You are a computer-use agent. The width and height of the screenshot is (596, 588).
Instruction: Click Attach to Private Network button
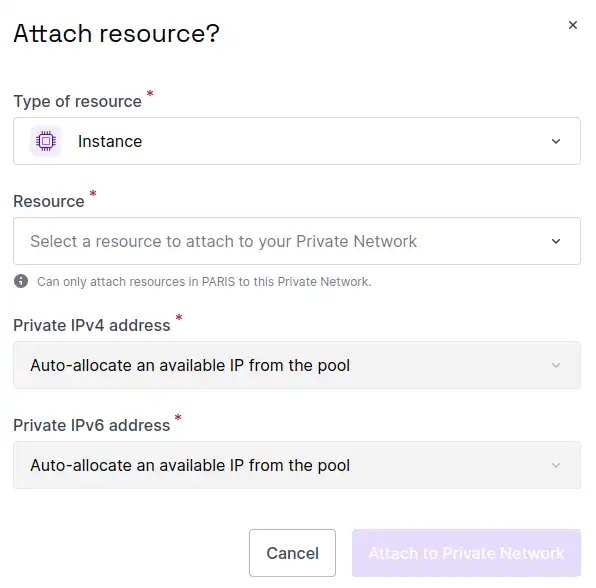(x=466, y=553)
